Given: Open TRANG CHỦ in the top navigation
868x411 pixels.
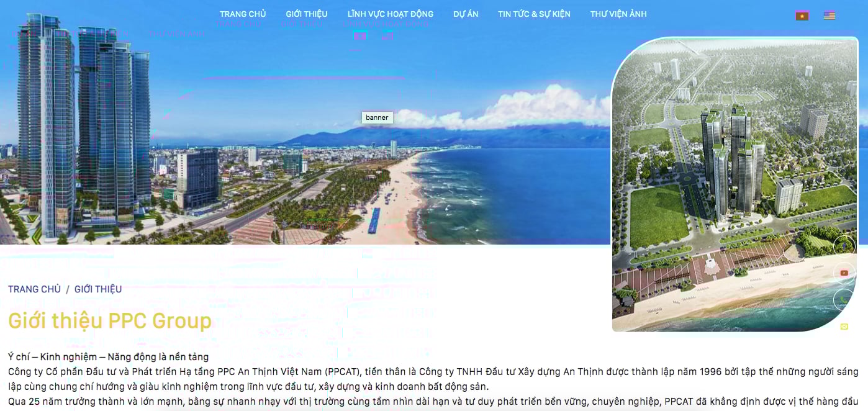Looking at the screenshot, I should click(243, 14).
